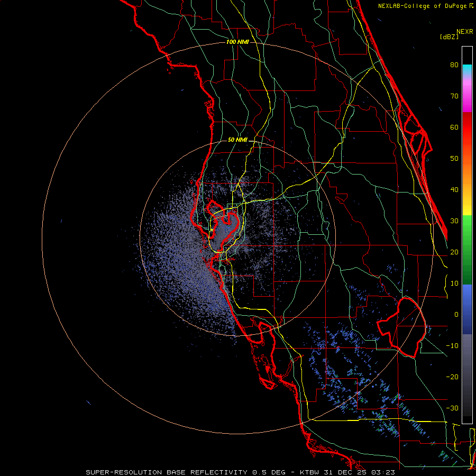Click the NEXLAB-College of DuPage credit text
476x476 pixels.
click(425, 6)
